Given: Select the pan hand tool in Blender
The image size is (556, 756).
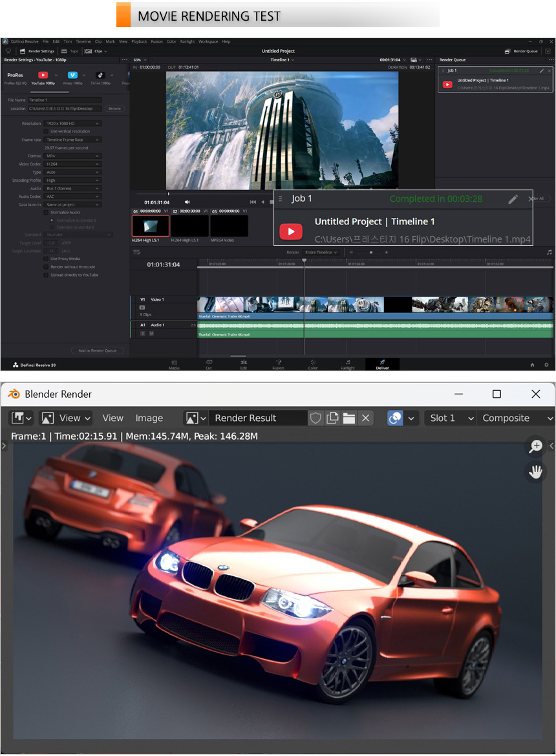Looking at the screenshot, I should pyautogui.click(x=535, y=472).
